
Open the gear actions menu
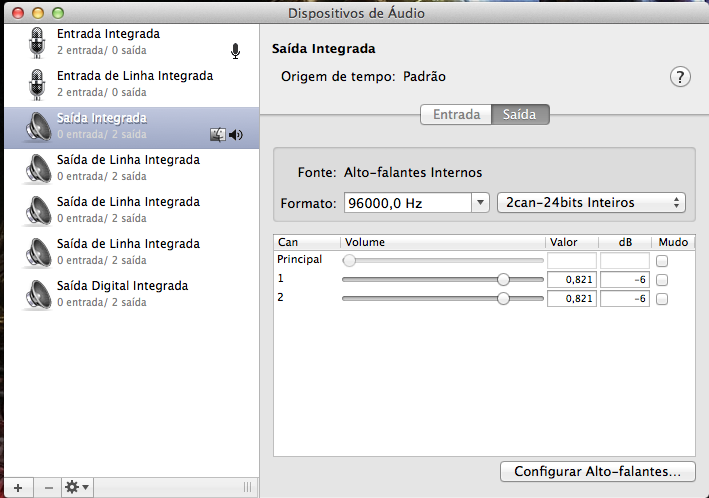point(77,487)
